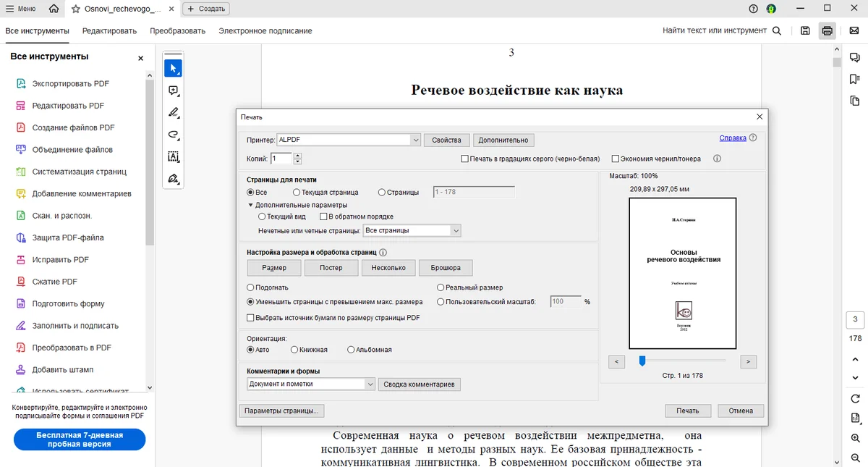Click previous page arrow in preview
The height and width of the screenshot is (467, 868).
(x=616, y=361)
